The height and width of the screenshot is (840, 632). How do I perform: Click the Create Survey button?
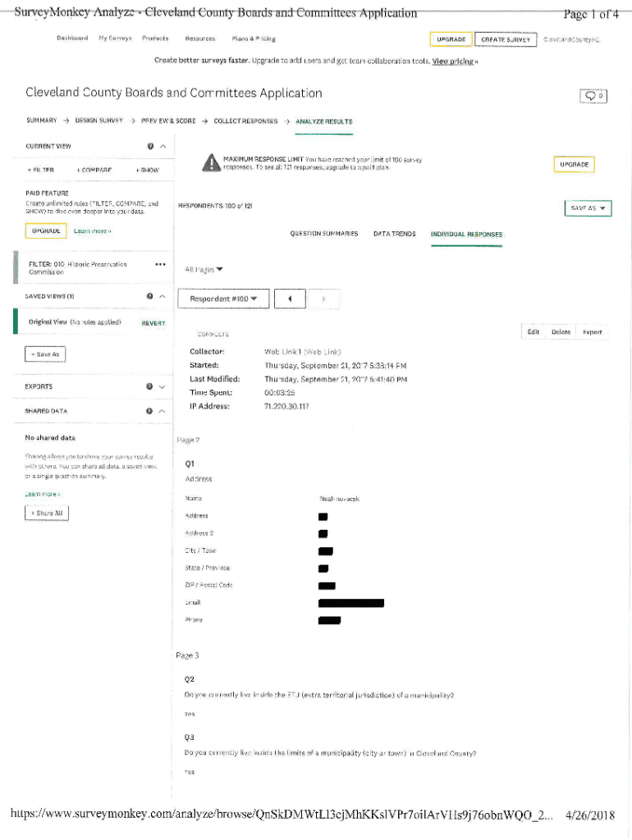(x=505, y=39)
